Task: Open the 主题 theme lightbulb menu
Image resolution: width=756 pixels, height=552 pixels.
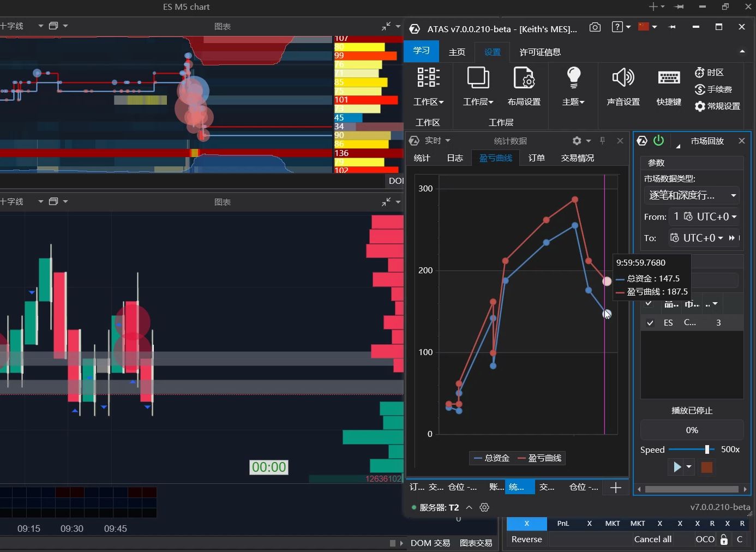Action: tap(573, 77)
